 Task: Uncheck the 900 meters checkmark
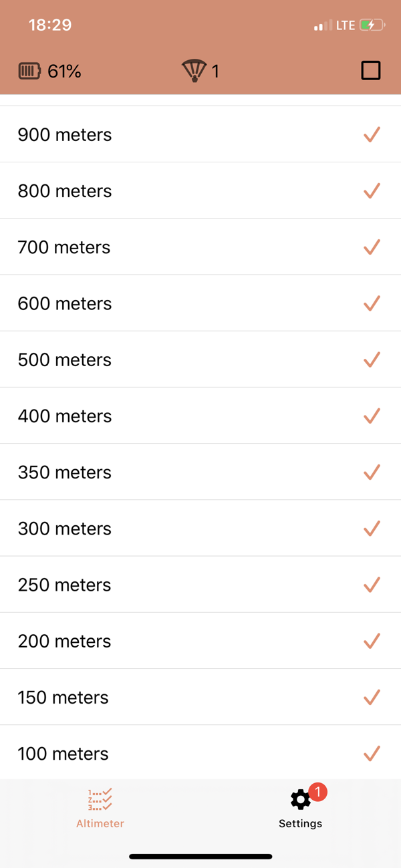pos(372,134)
